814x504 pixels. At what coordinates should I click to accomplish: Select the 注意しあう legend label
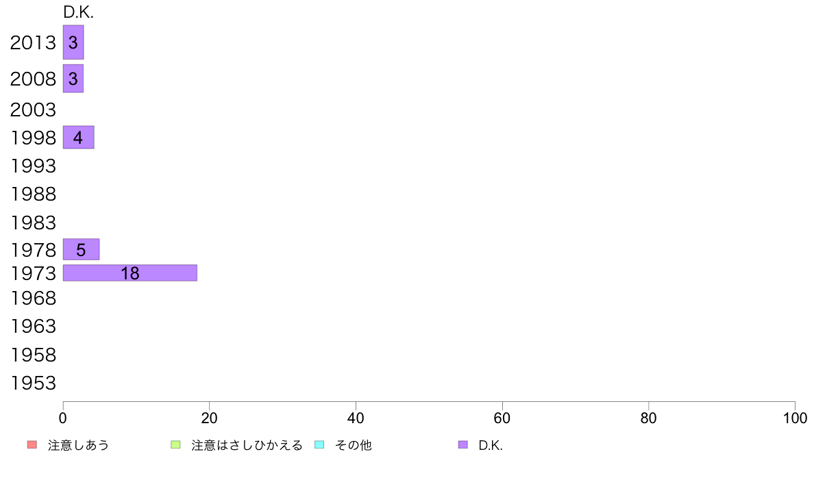click(78, 445)
